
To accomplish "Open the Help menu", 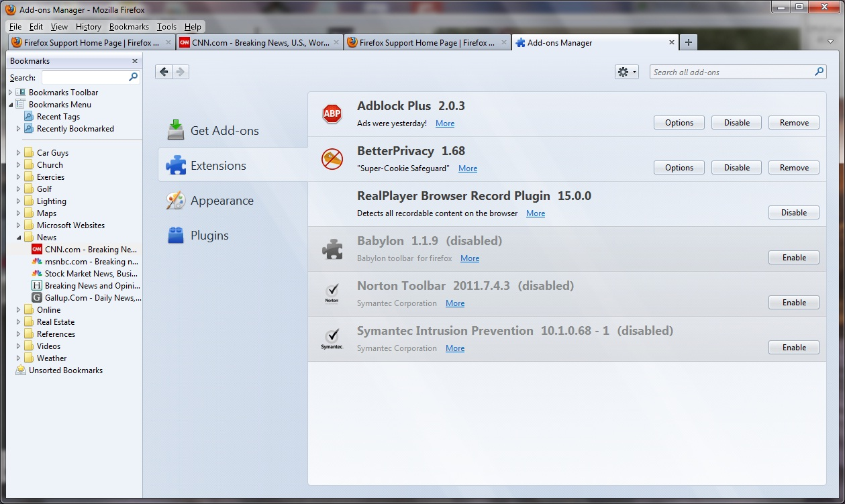I will tap(193, 27).
